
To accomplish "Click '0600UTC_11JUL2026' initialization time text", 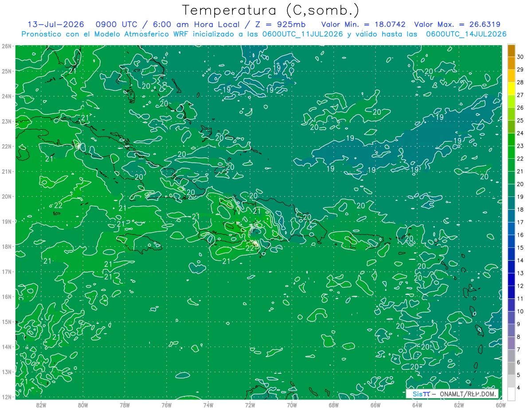I will tap(303, 34).
